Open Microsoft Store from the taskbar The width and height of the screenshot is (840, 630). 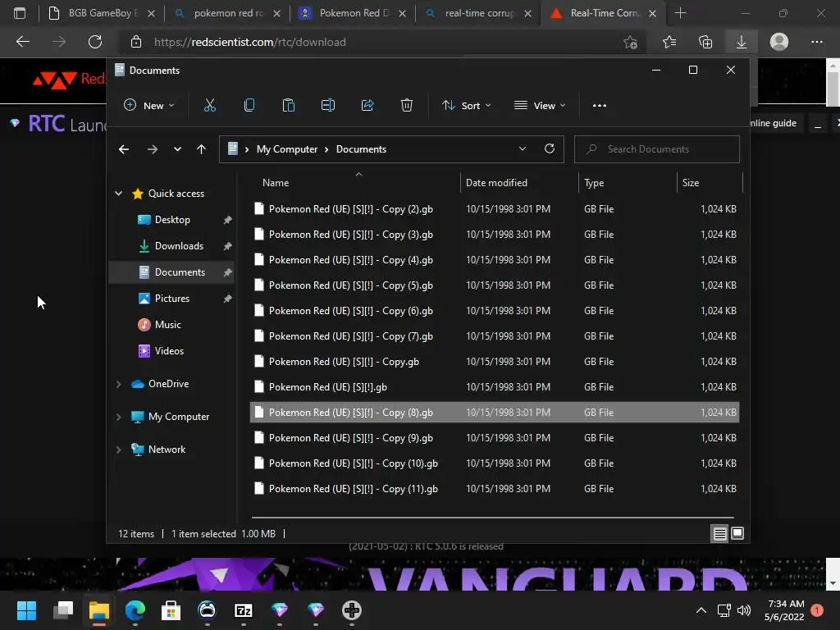[x=171, y=610]
